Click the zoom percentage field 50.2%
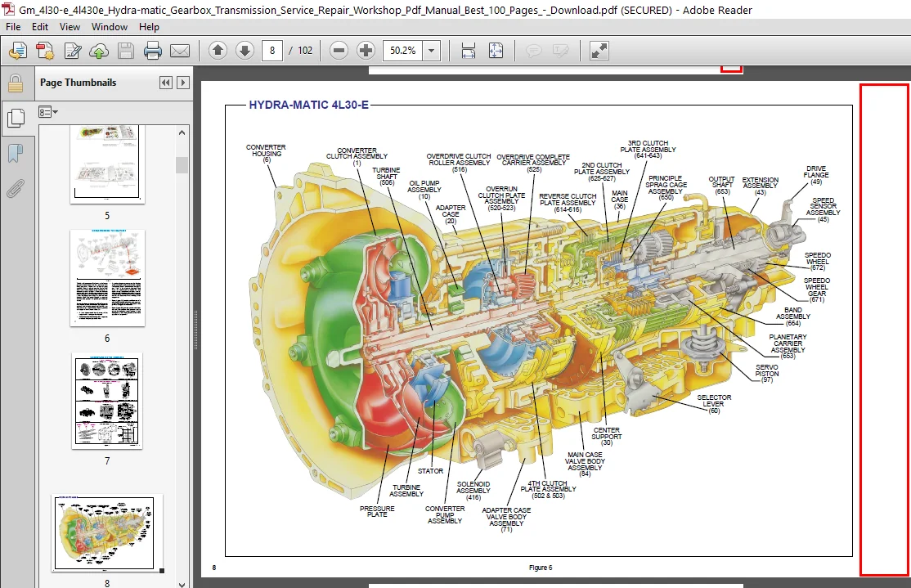This screenshot has height=588, width=911. point(402,51)
